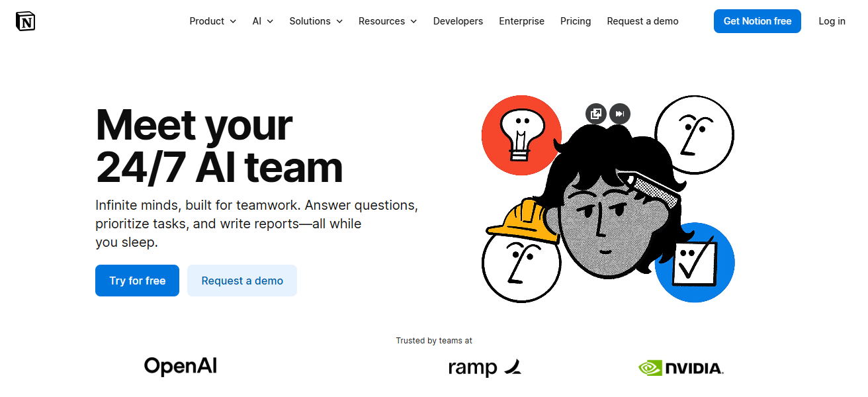Select Request a demo in the navigation bar
The width and height of the screenshot is (868, 397).
[642, 21]
